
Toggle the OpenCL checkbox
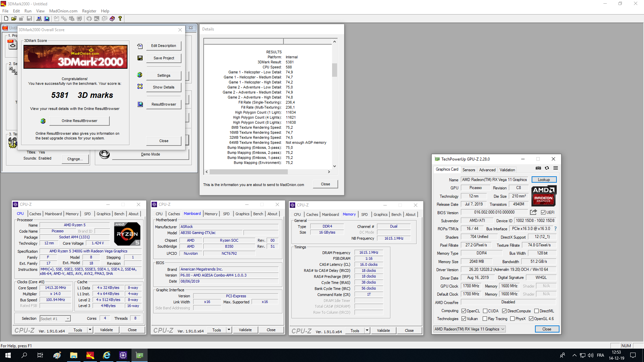(464, 311)
